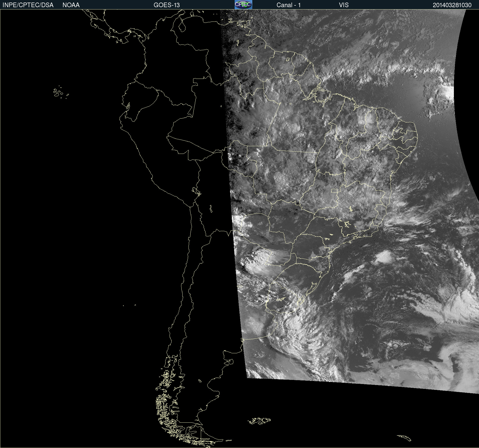Click the NOAA label in header
This screenshot has width=479, height=448.
[71, 5]
